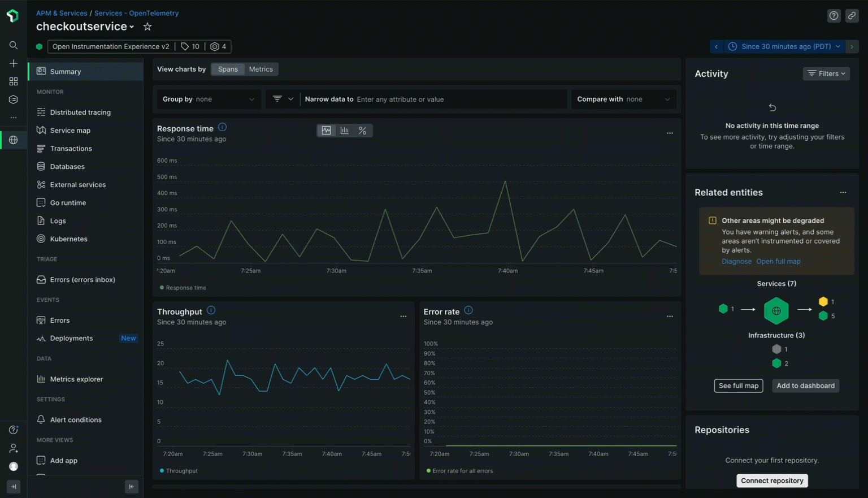Click the See full map button
The height and width of the screenshot is (498, 868).
coord(738,386)
